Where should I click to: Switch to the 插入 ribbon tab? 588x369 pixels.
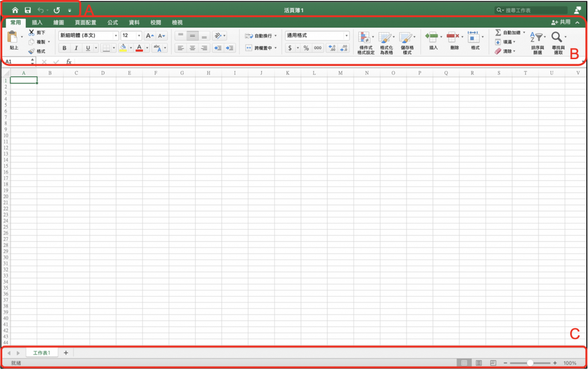pos(37,22)
